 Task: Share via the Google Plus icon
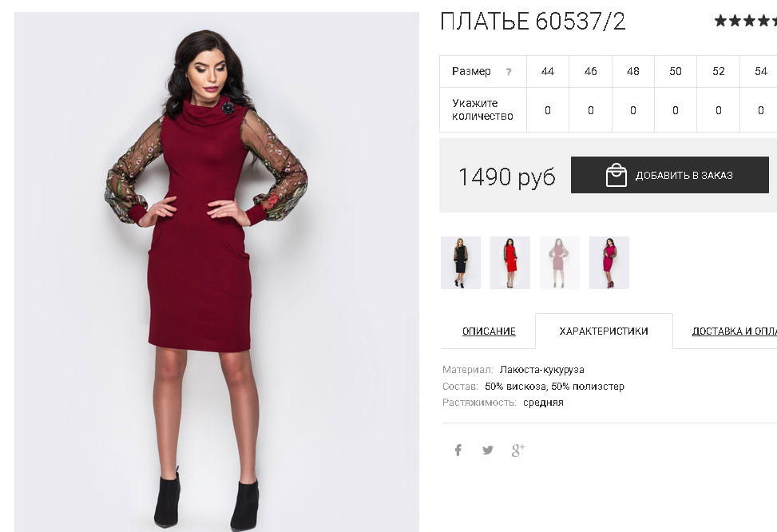517,450
